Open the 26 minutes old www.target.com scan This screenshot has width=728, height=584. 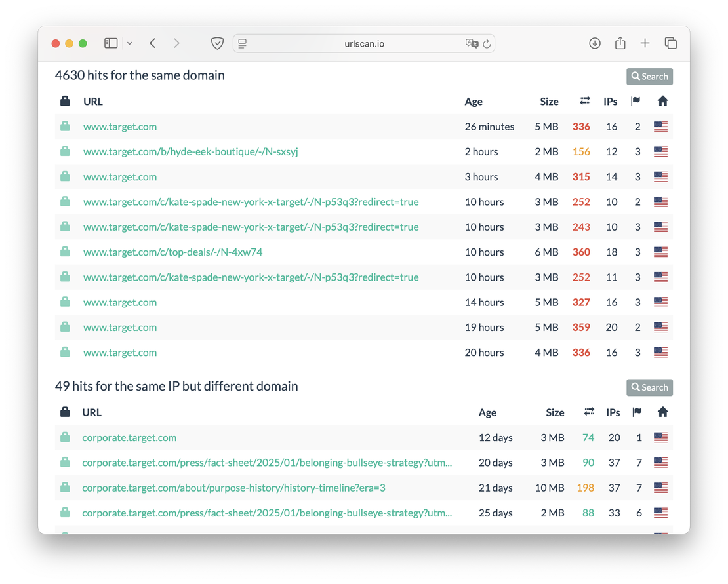(120, 127)
